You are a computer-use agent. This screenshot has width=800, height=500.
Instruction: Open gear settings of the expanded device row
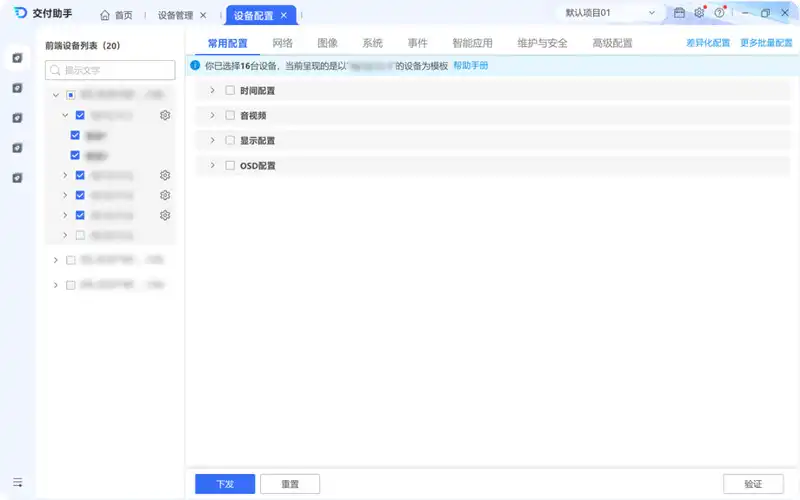pyautogui.click(x=165, y=115)
